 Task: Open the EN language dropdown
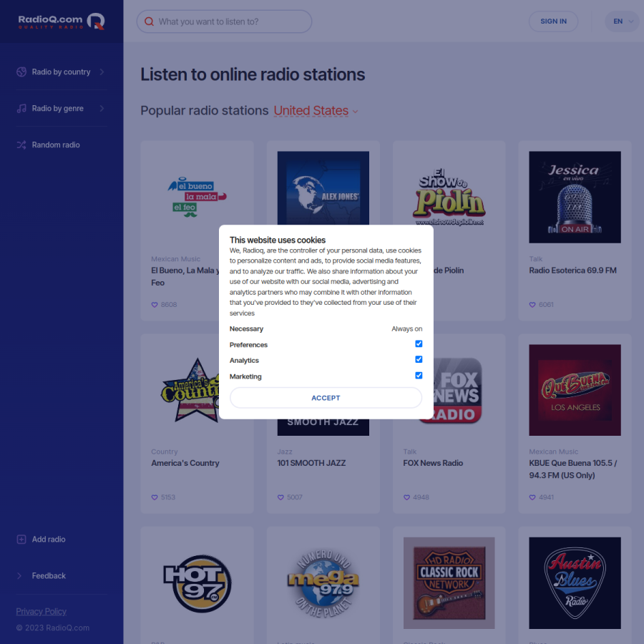[x=622, y=21]
